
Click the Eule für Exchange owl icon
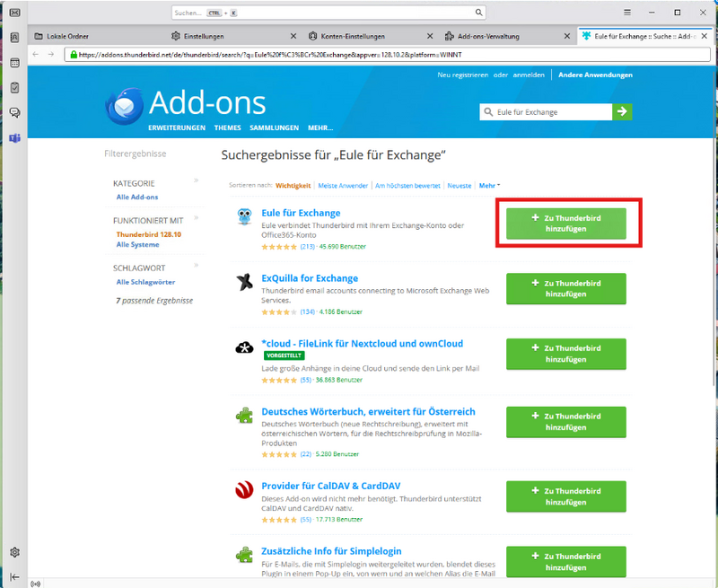pyautogui.click(x=244, y=216)
